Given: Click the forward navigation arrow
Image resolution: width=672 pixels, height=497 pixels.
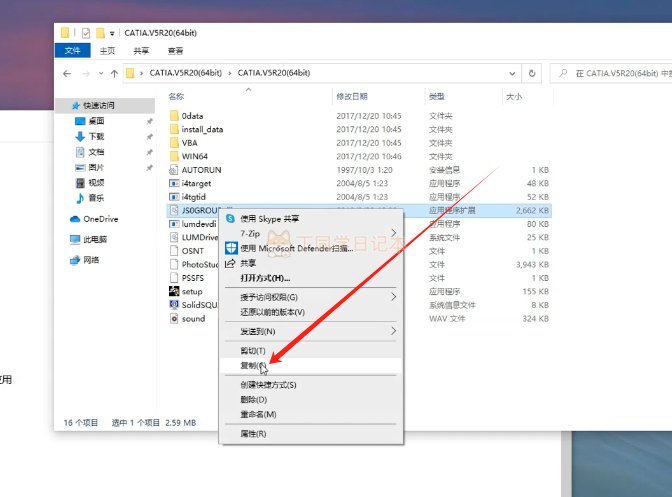Looking at the screenshot, I should coord(86,74).
